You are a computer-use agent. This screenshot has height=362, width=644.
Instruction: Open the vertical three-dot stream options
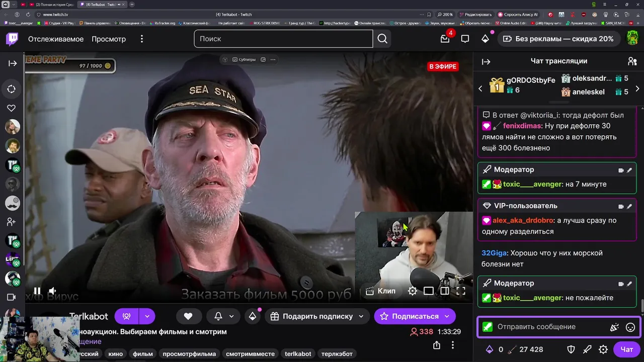(x=453, y=345)
